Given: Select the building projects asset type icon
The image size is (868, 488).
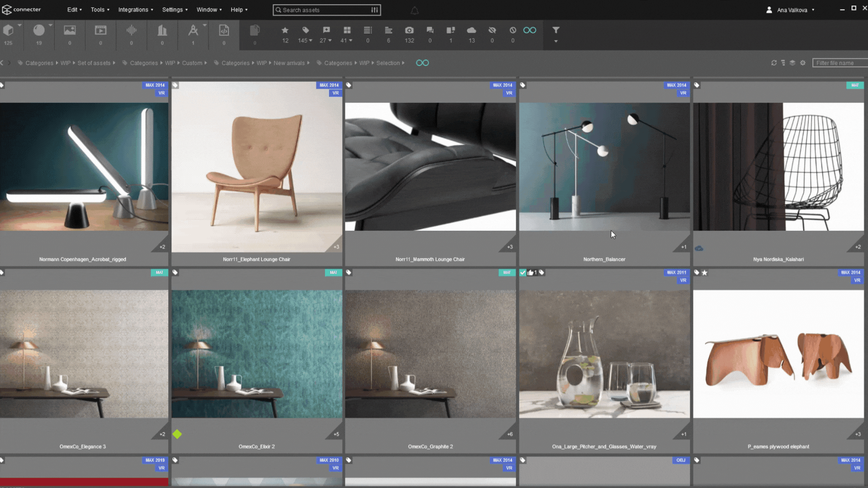Looking at the screenshot, I should (x=162, y=30).
